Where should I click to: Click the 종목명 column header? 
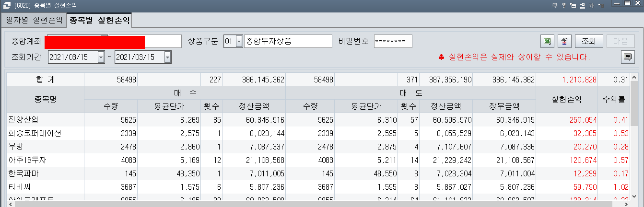tap(46, 99)
